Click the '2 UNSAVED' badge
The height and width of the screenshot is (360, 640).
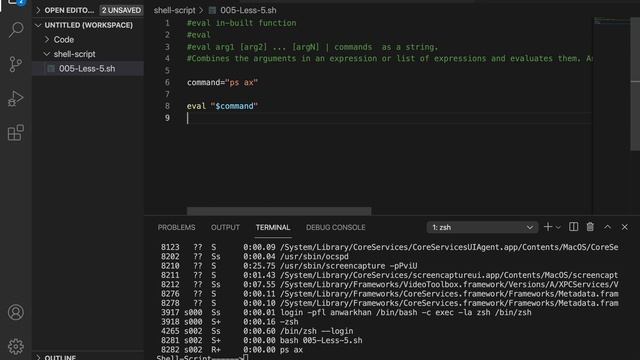click(121, 10)
